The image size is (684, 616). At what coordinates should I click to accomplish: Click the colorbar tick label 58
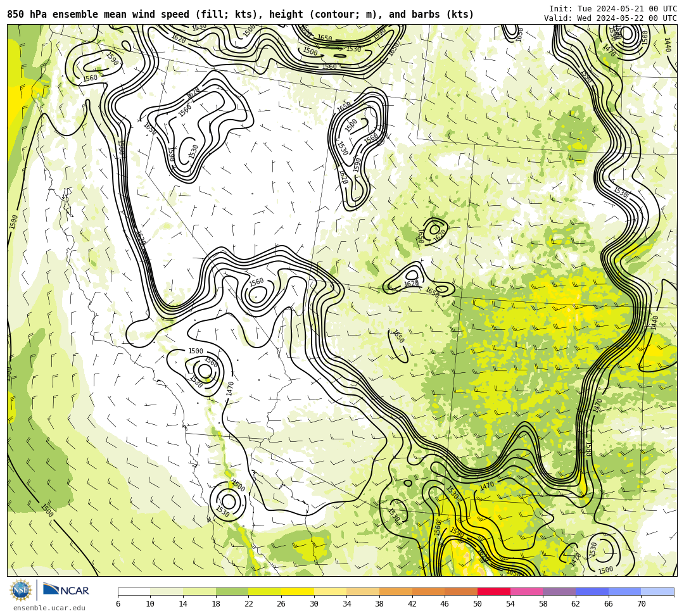tap(543, 604)
